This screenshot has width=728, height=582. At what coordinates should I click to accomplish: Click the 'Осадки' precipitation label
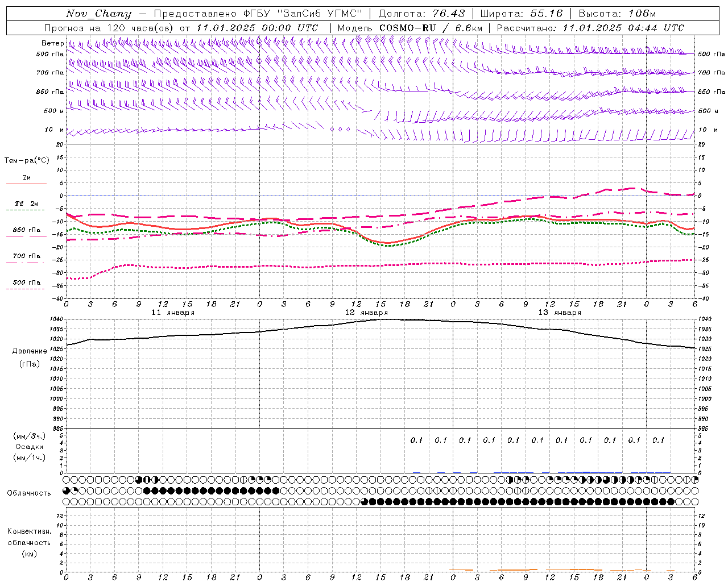point(30,447)
